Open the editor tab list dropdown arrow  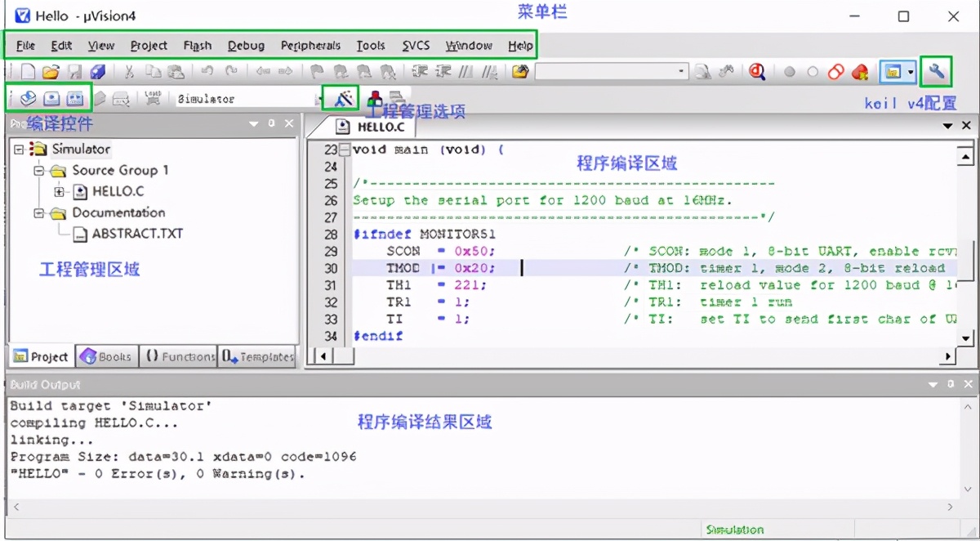click(x=948, y=126)
